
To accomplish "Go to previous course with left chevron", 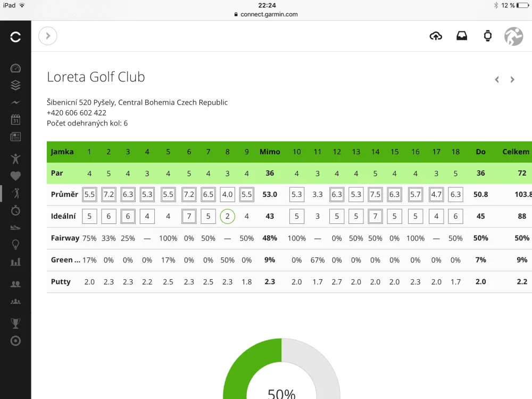I will click(x=497, y=80).
